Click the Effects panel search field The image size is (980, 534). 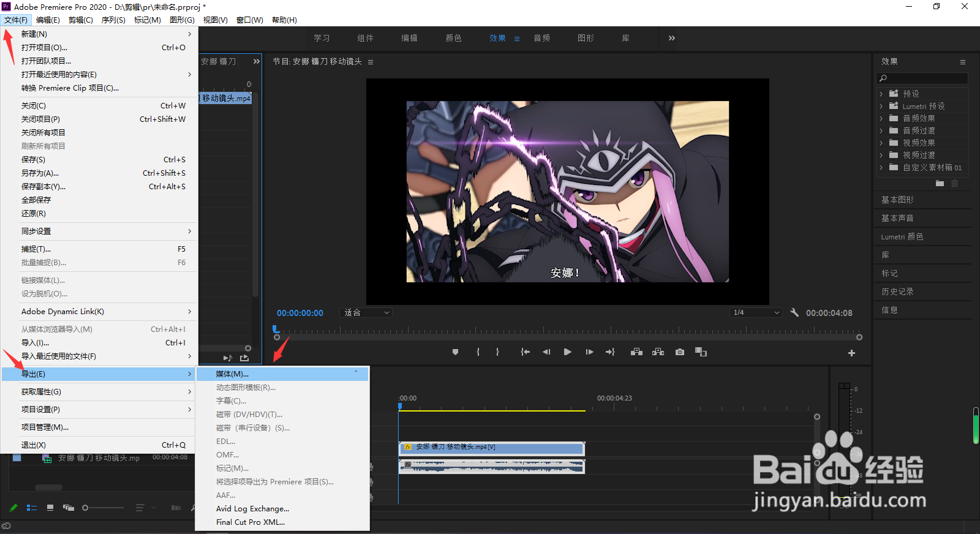point(922,78)
